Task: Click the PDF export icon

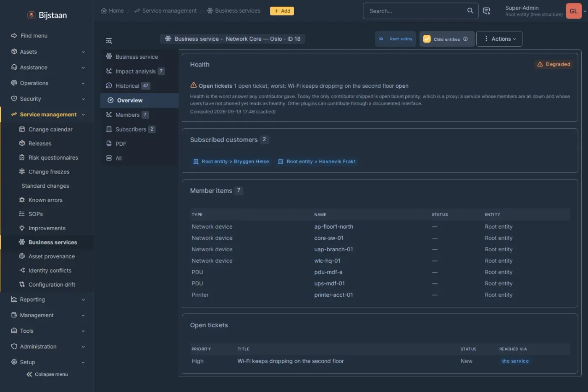Action: [109, 144]
